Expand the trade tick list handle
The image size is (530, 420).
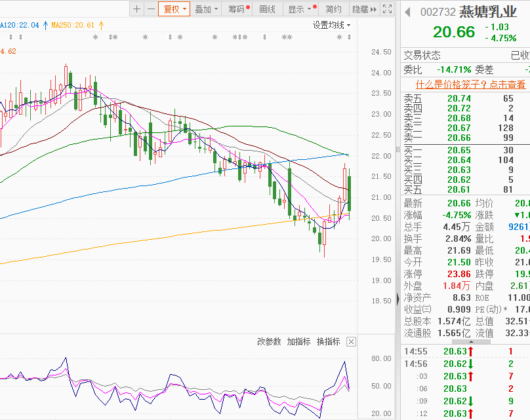(x=471, y=342)
